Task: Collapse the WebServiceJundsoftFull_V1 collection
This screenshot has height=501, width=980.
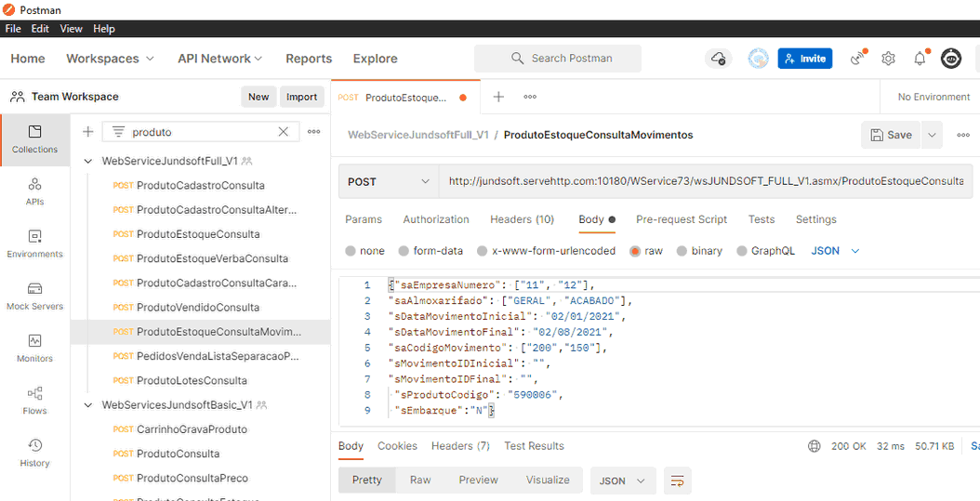Action: coord(88,161)
